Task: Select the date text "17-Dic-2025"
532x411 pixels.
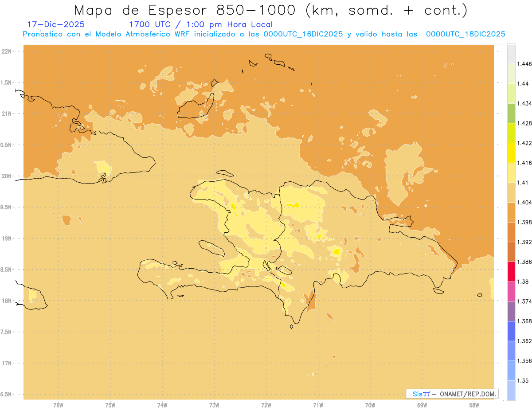Action: pos(56,24)
